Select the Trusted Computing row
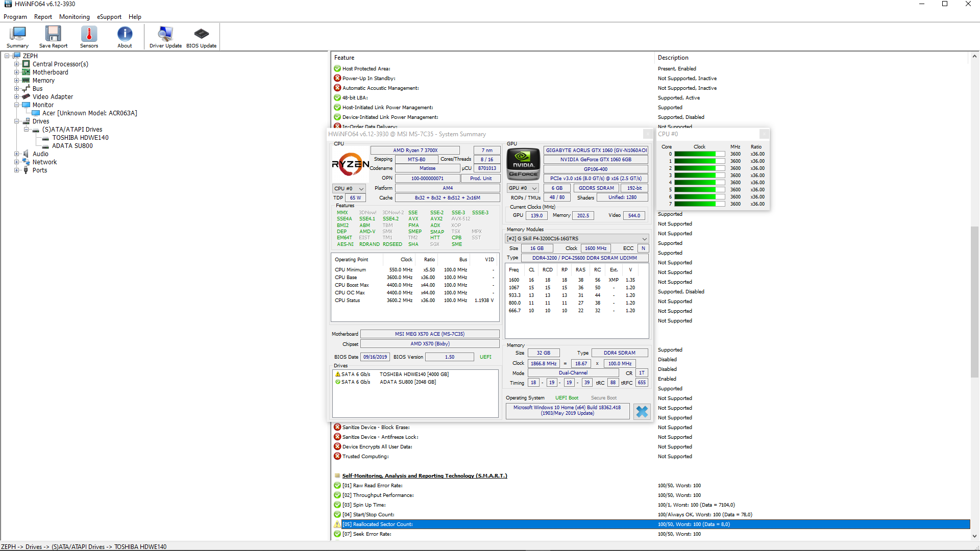 [x=651, y=457]
